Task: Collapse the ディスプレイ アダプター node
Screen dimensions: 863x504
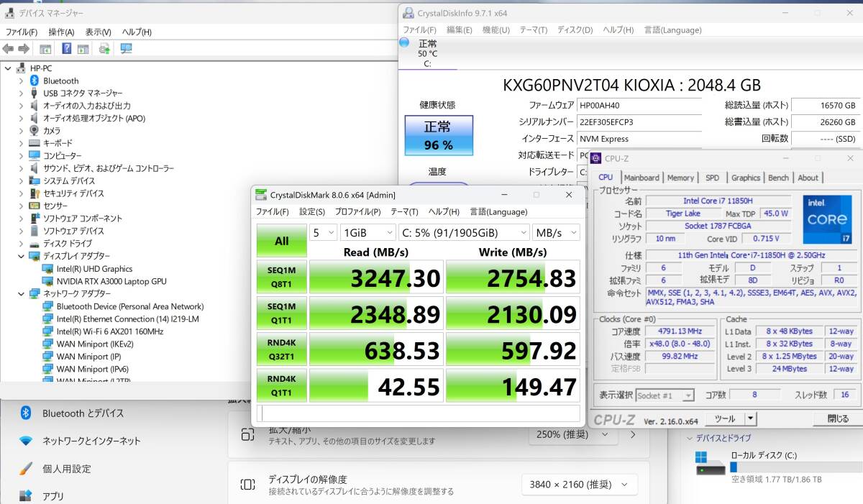Action: click(x=21, y=256)
